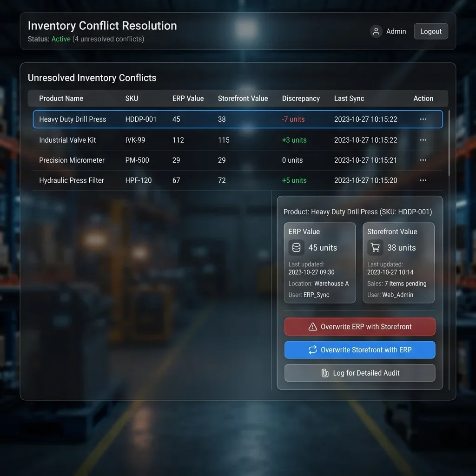
Task: Sort by Storefront Value column header
Action: click(x=243, y=99)
